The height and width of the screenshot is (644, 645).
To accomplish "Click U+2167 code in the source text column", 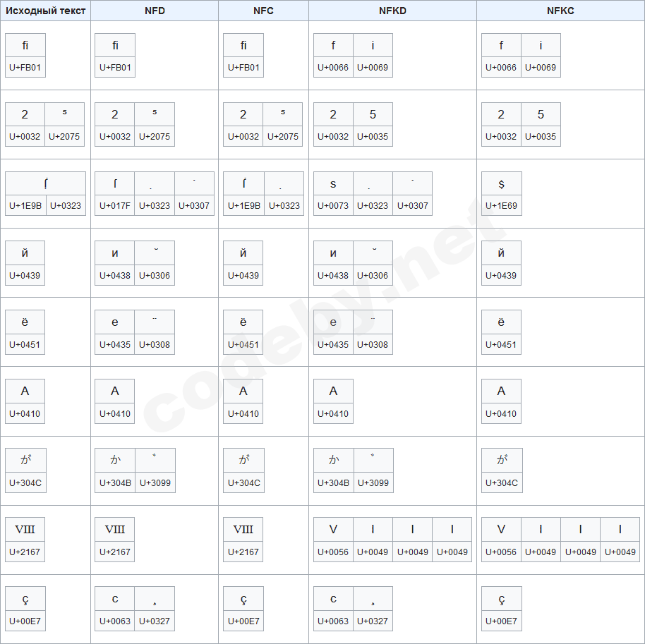I will point(25,552).
